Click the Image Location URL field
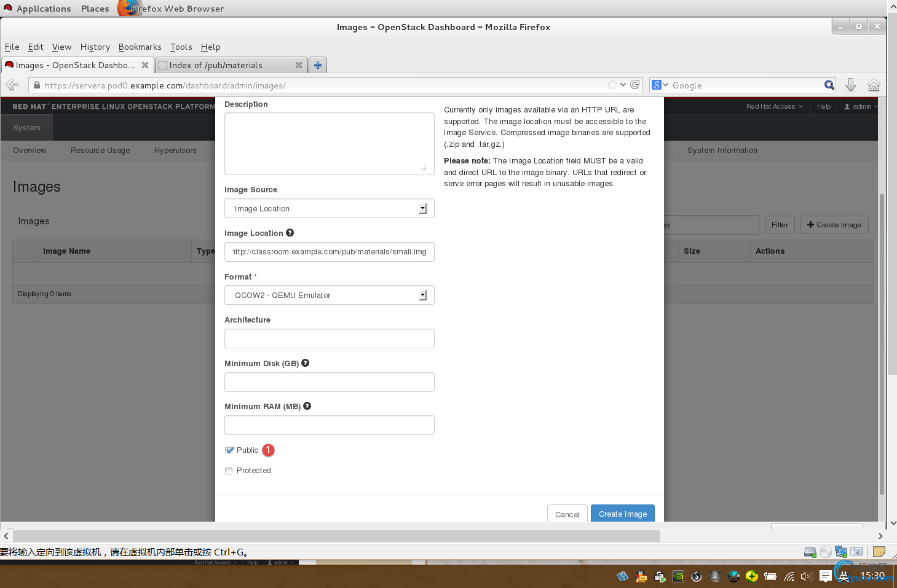The height and width of the screenshot is (588, 897). click(330, 252)
